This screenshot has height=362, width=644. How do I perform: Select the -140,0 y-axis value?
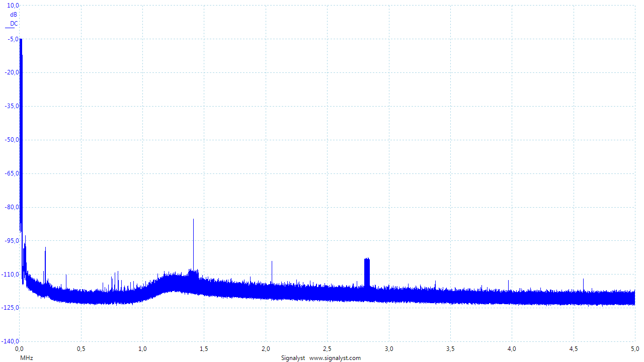[11, 341]
